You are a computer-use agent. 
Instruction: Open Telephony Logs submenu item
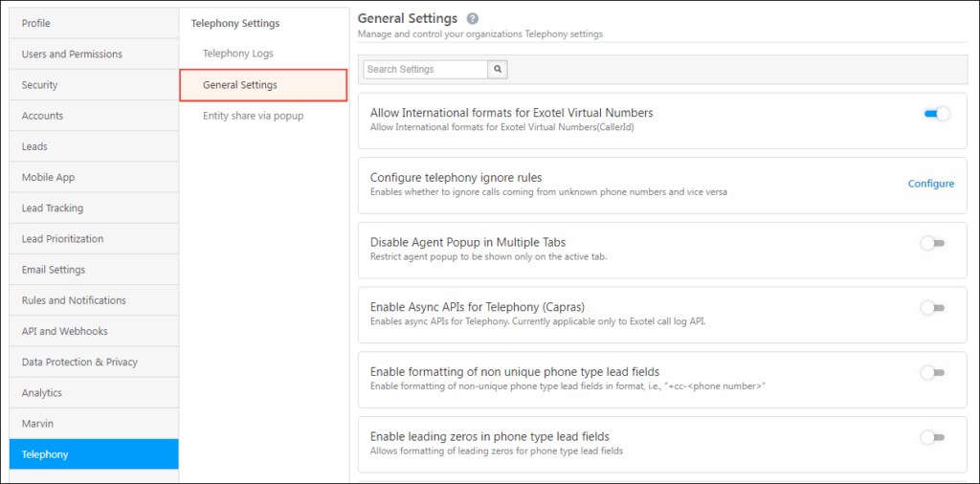point(237,54)
